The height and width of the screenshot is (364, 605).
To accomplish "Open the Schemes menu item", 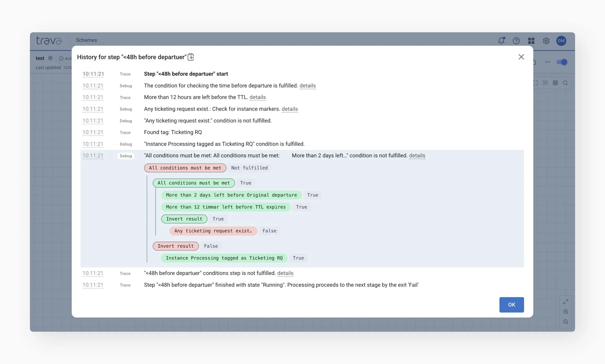I will (86, 40).
